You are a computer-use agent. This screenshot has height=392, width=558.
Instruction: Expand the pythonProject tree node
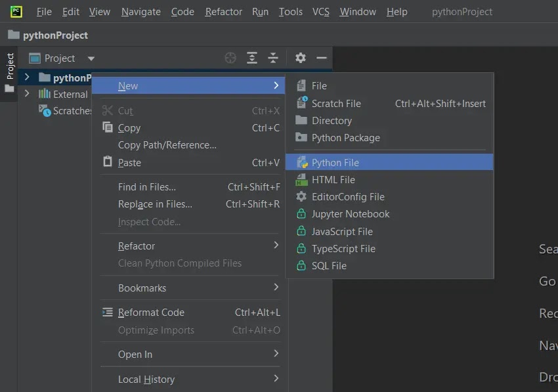click(27, 77)
